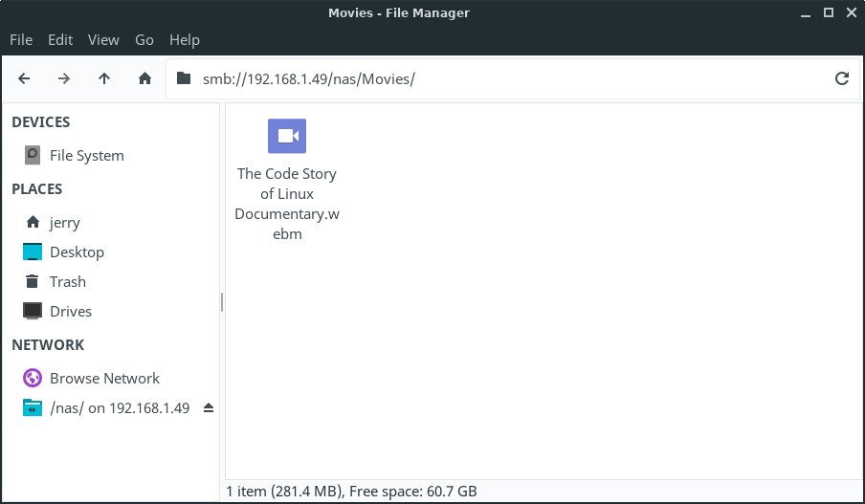Go to parent folder with up arrow

coord(104,78)
